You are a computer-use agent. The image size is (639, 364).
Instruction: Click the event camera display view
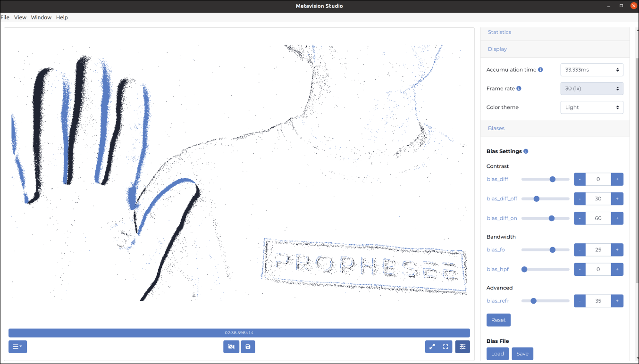coord(239,173)
